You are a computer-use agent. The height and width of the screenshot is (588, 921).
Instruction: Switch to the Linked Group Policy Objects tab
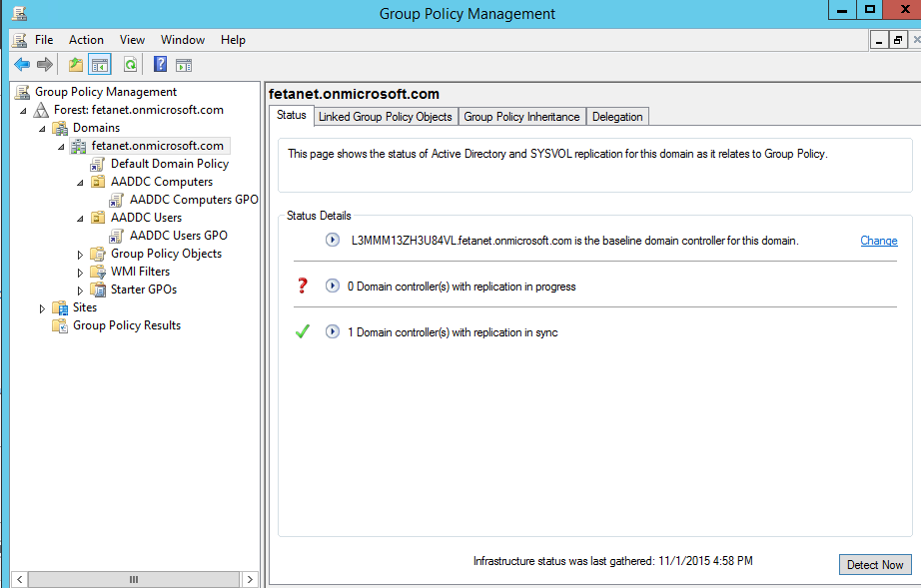coord(385,117)
